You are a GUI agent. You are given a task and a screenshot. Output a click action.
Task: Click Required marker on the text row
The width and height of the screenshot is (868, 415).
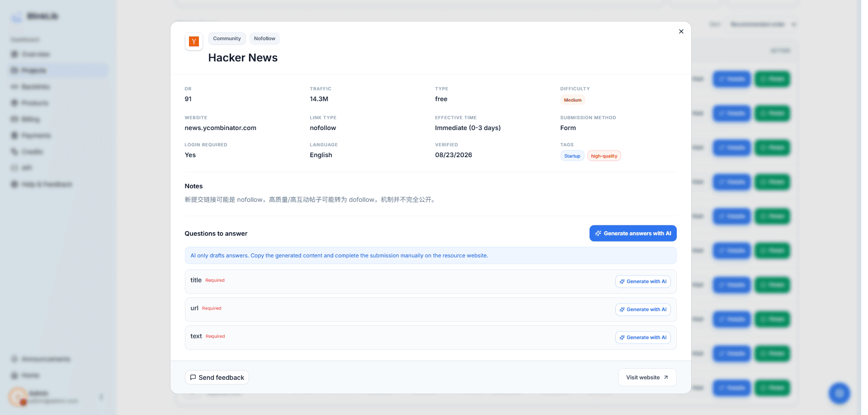pyautogui.click(x=215, y=336)
